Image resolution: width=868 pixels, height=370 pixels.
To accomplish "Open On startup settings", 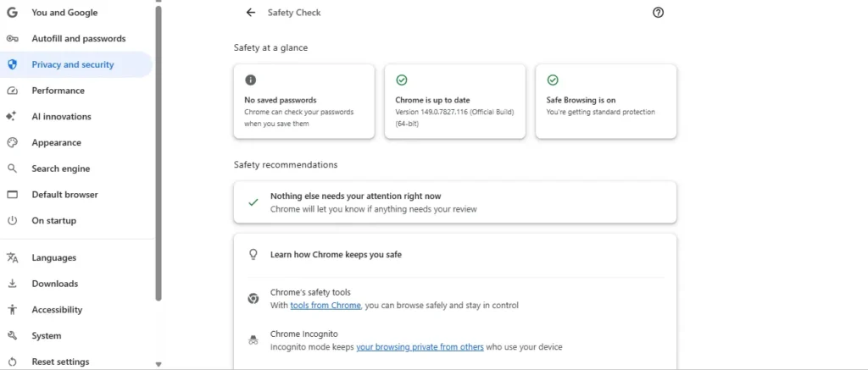I will 76,220.
